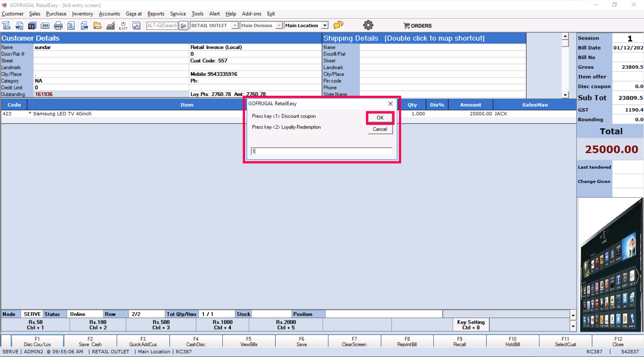Viewport: 644px width, 357px height.
Task: Open the yellow chat bubbles icon
Action: pos(338,25)
